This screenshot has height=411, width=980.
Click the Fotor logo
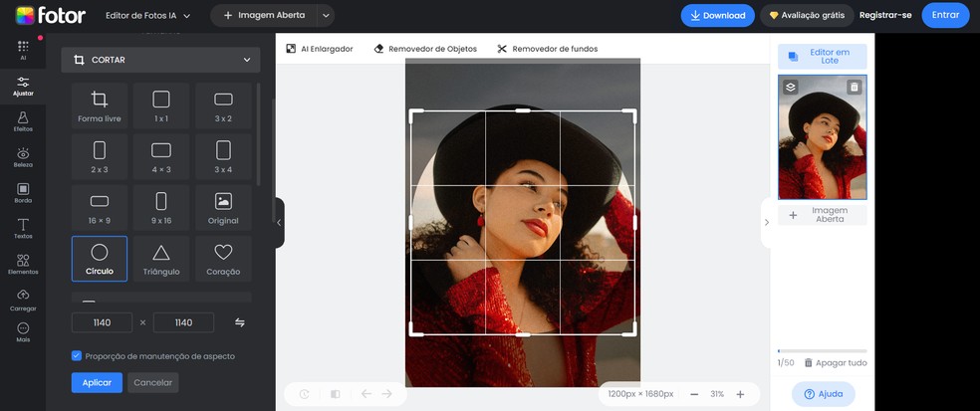(51, 15)
